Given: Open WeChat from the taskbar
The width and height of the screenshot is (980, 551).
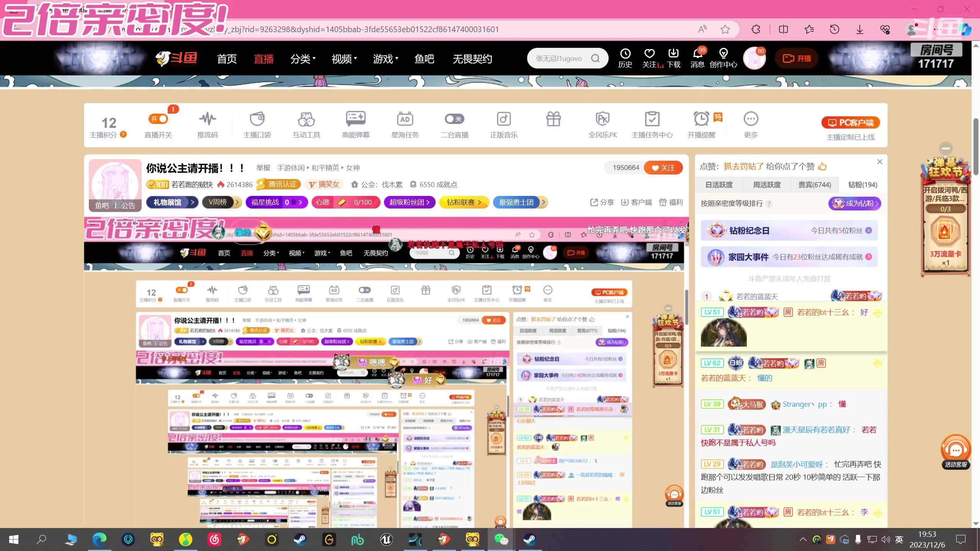Looking at the screenshot, I should click(501, 540).
